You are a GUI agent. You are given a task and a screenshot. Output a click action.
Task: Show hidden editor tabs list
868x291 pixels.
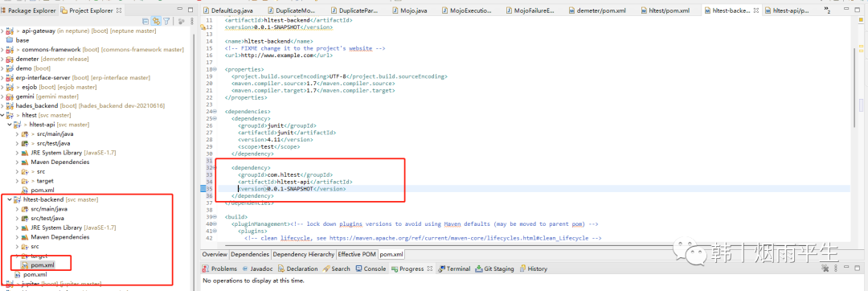pos(828,10)
